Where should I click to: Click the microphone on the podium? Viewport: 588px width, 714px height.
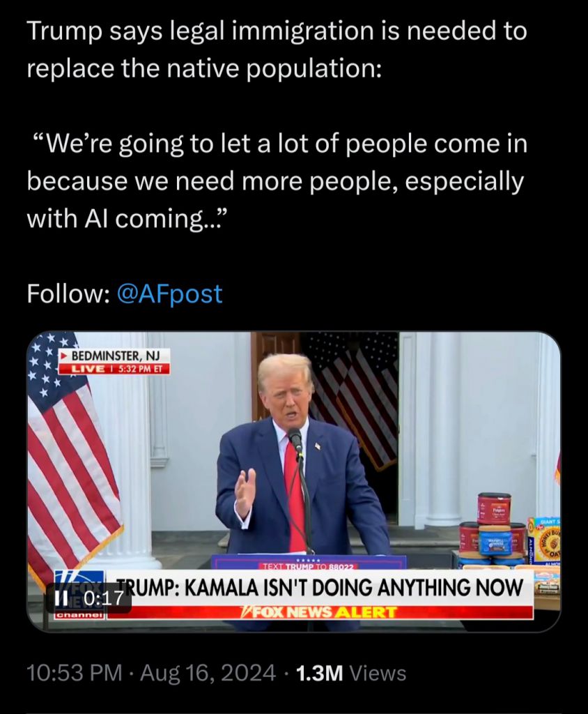point(295,439)
